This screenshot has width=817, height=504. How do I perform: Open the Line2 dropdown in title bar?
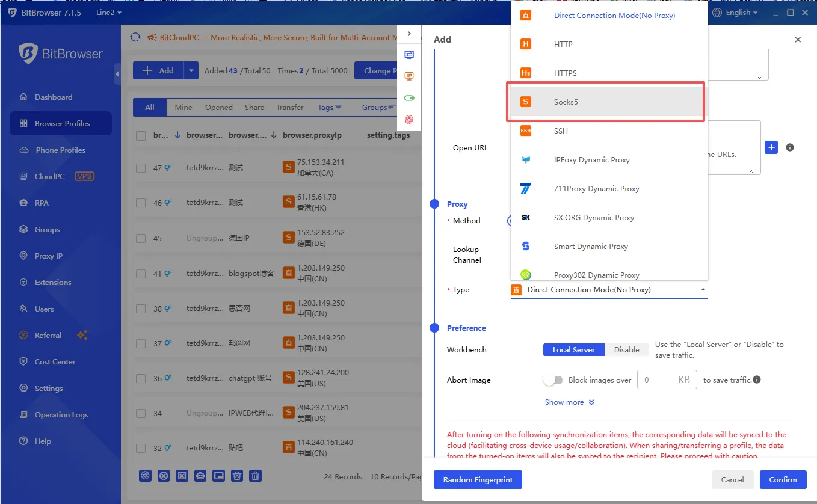pyautogui.click(x=109, y=13)
